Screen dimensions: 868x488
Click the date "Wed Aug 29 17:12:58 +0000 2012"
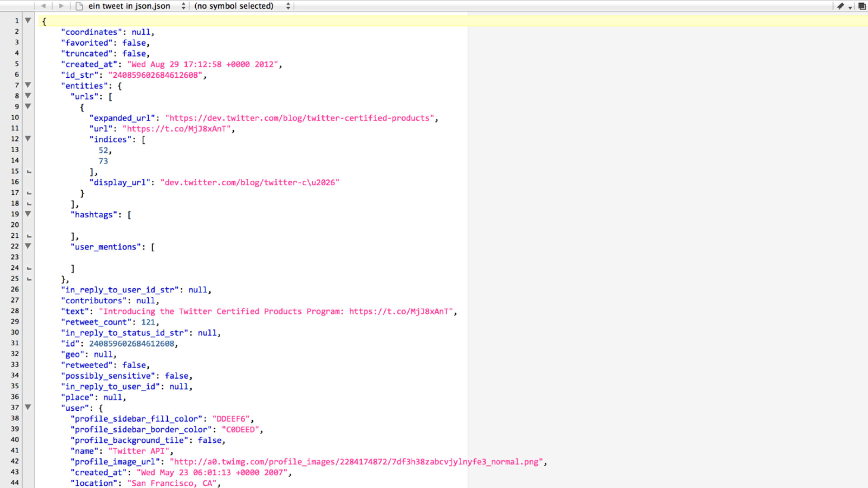[x=203, y=64]
